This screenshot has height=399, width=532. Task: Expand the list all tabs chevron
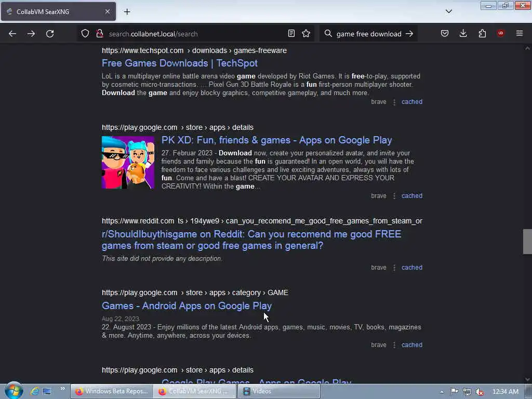click(x=448, y=11)
